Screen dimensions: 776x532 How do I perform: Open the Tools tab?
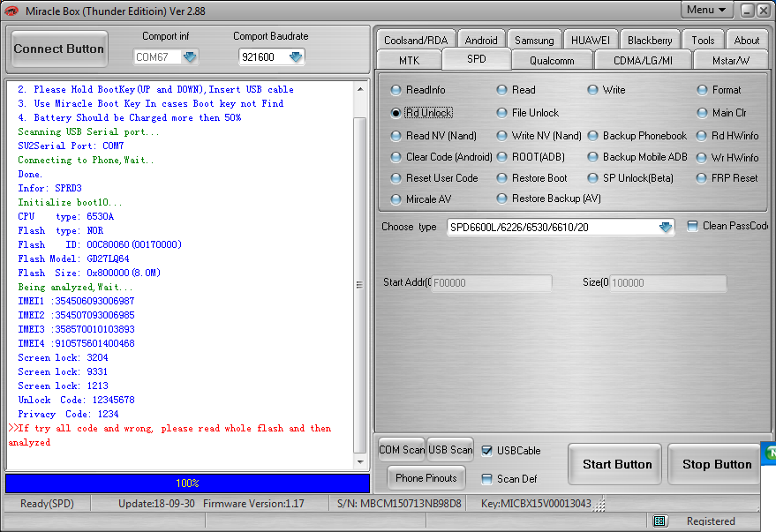click(703, 40)
